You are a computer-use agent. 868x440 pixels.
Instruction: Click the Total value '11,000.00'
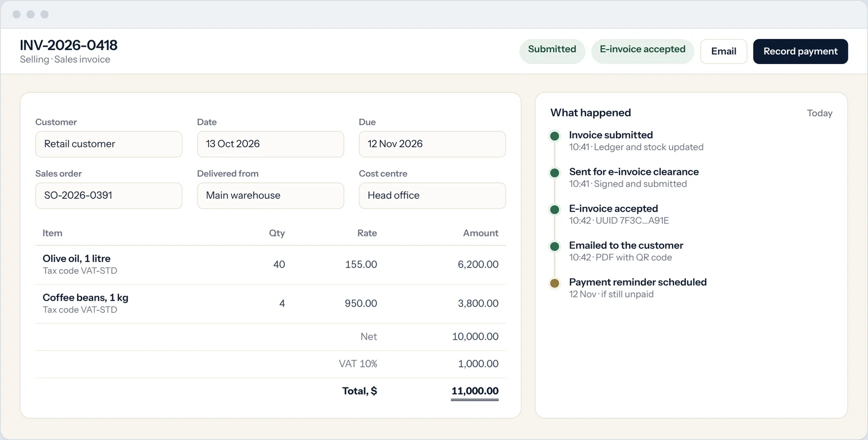click(475, 391)
